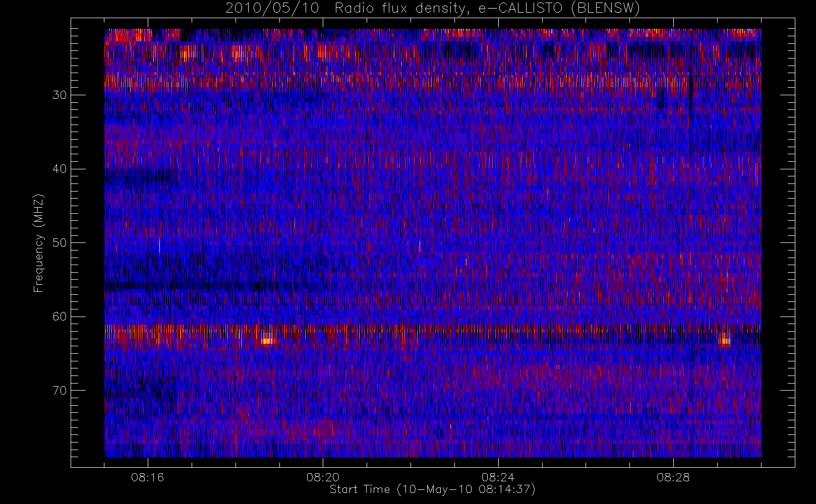Click the 08:20 time tick label

[x=323, y=477]
